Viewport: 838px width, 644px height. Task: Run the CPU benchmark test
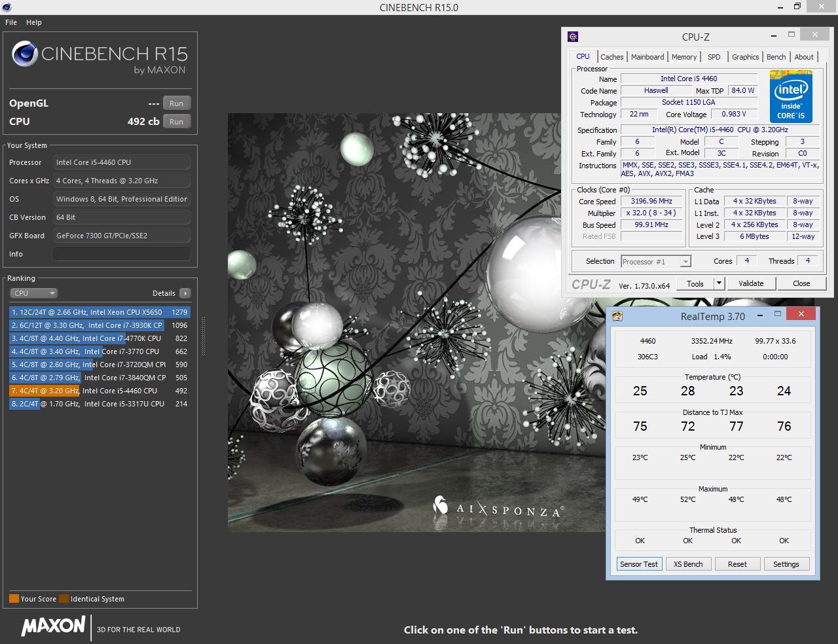click(177, 122)
